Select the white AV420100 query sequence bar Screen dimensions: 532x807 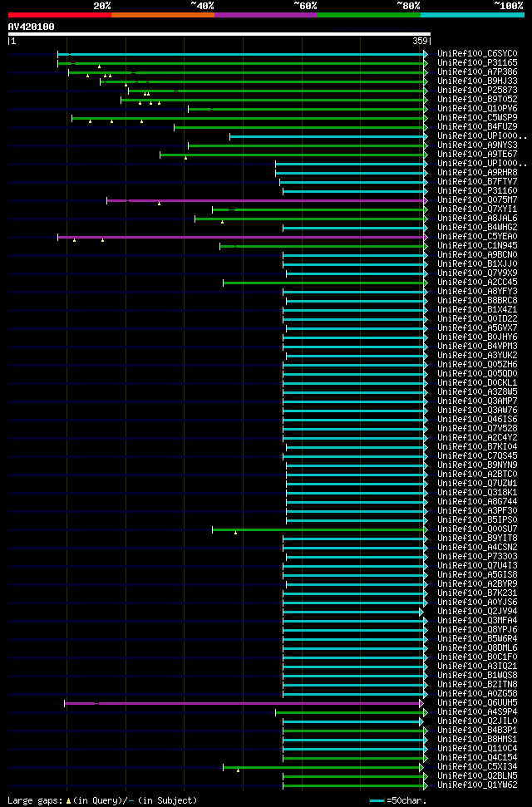(x=219, y=34)
